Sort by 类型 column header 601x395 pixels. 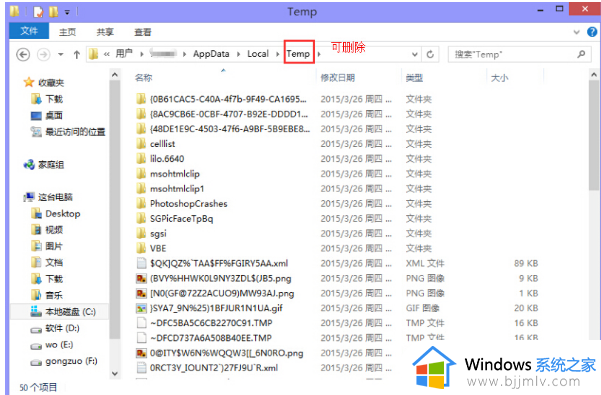point(414,78)
